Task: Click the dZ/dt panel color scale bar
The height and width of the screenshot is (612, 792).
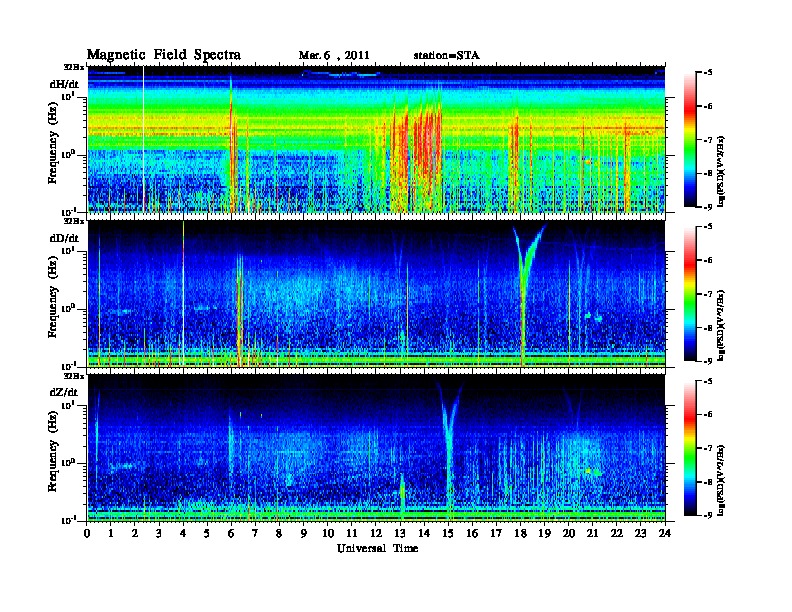Action: 690,448
